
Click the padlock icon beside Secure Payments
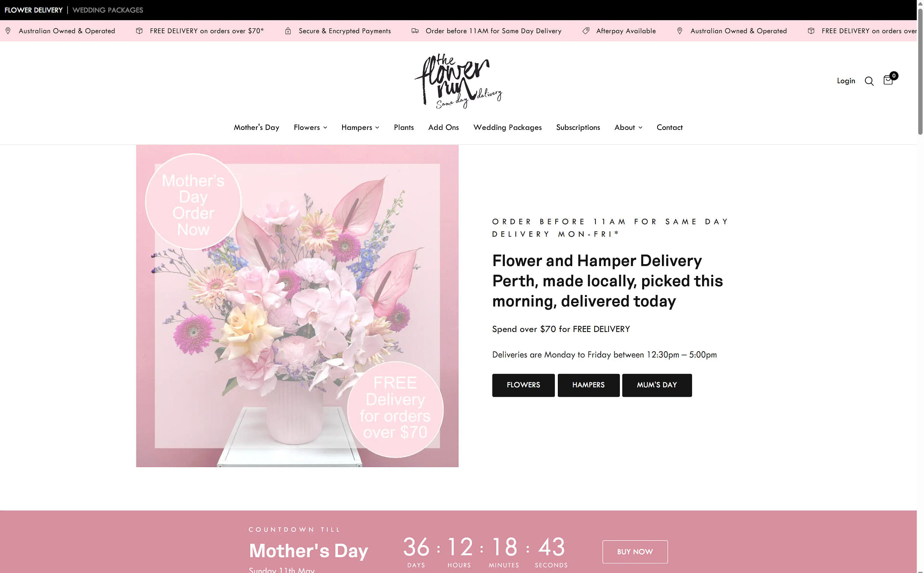(x=288, y=31)
